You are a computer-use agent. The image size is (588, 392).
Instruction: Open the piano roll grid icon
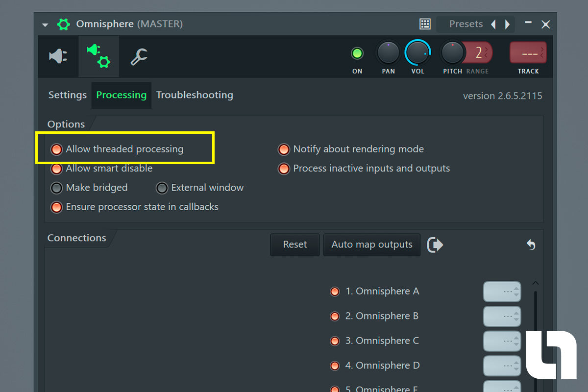pyautogui.click(x=425, y=24)
